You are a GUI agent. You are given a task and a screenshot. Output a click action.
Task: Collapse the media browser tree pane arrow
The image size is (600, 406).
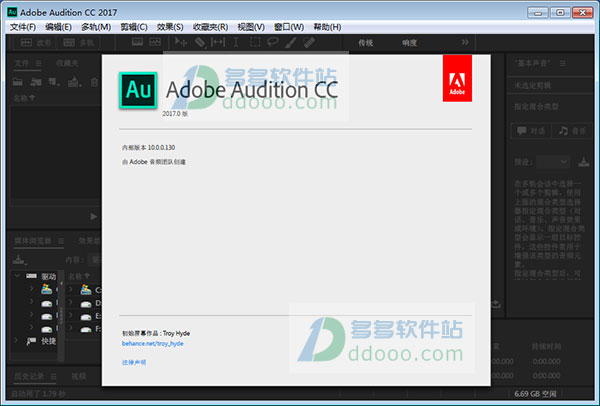coord(61,283)
